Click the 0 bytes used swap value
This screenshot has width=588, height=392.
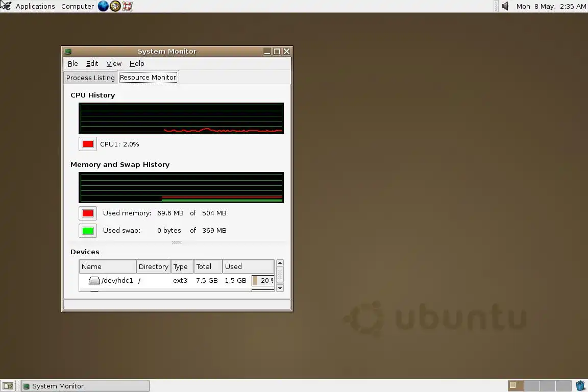pyautogui.click(x=169, y=230)
